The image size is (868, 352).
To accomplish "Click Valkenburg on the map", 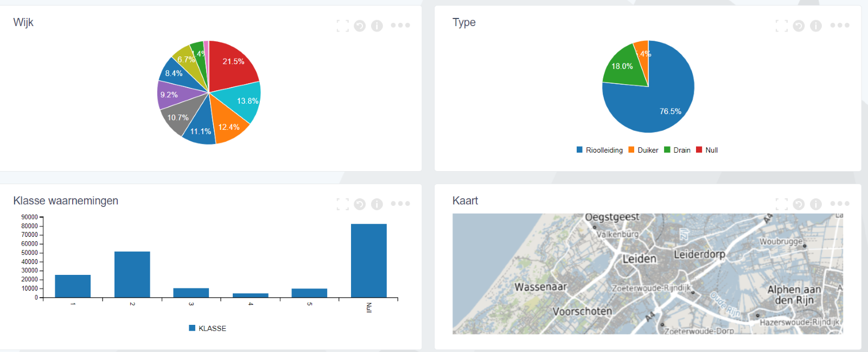I will pos(617,234).
